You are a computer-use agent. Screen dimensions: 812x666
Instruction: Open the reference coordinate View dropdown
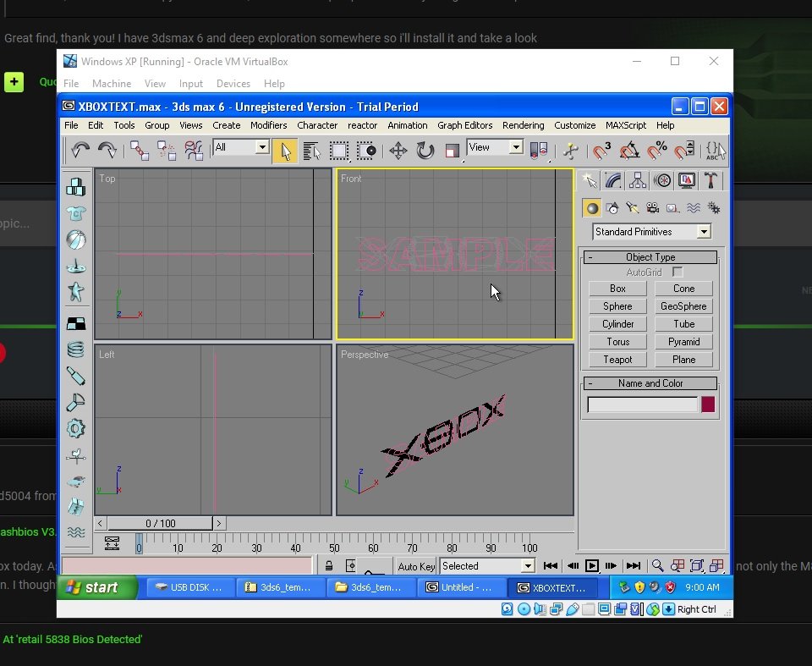(495, 147)
